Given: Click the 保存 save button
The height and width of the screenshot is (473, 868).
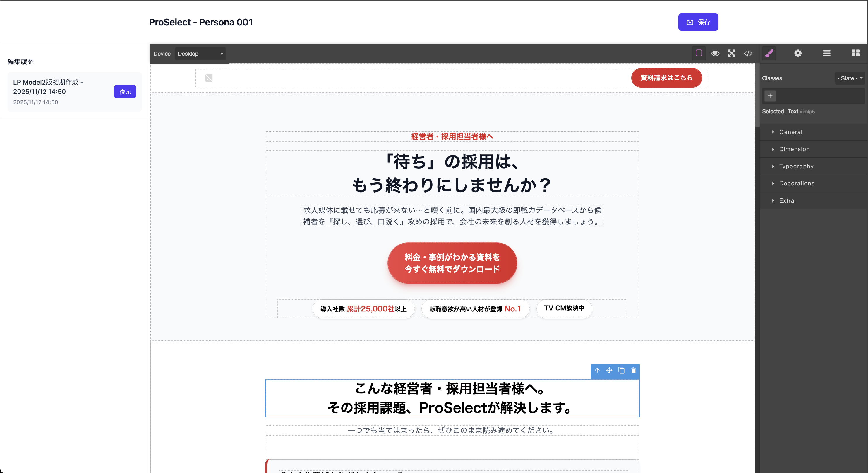Looking at the screenshot, I should click(x=698, y=22).
